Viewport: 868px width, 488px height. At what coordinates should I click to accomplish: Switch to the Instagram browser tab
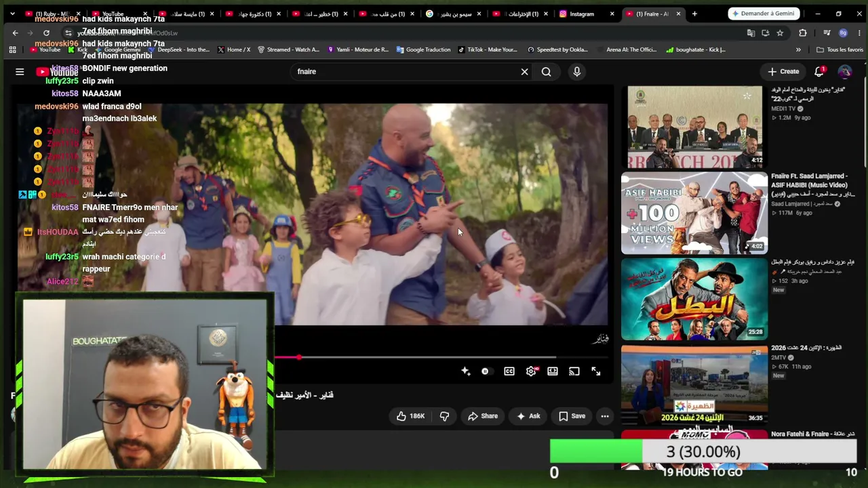click(582, 14)
